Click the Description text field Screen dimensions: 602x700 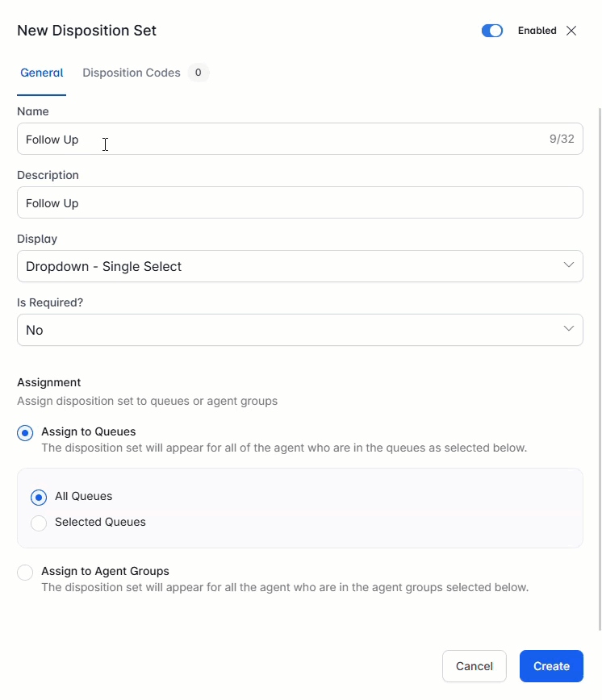299,203
